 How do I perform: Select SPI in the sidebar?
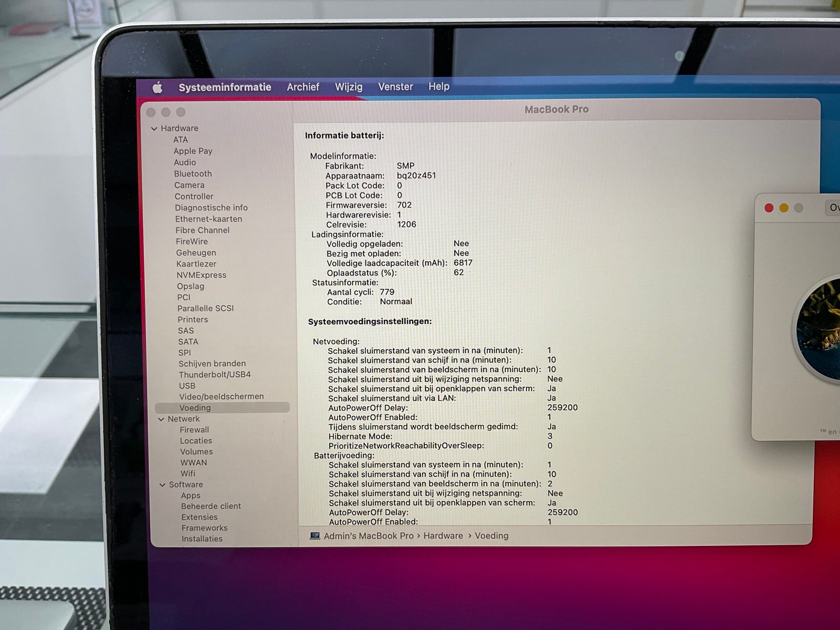185,353
